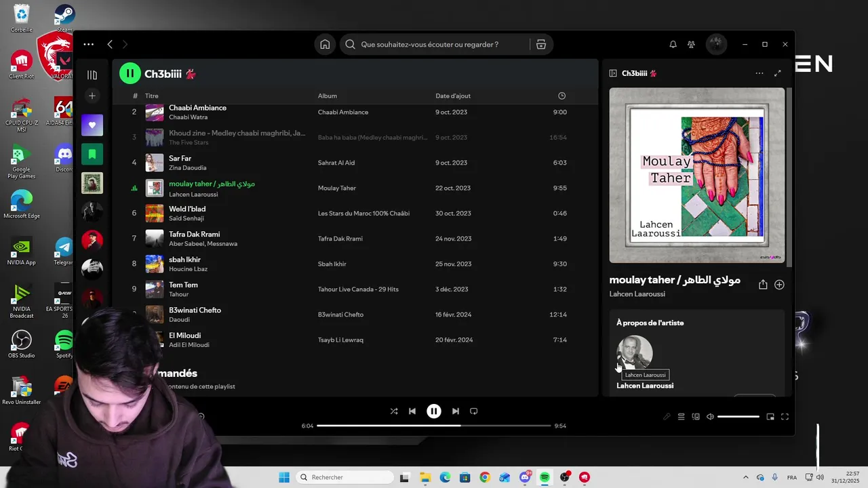This screenshot has height=488, width=868.
Task: Sort by Titre column header
Action: (152, 96)
